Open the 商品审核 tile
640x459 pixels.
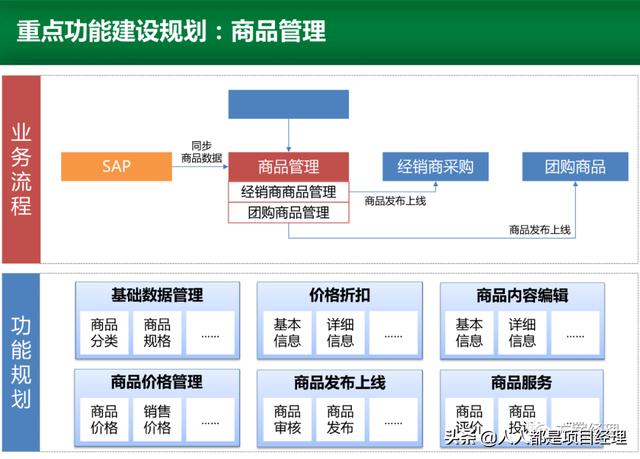point(287,420)
